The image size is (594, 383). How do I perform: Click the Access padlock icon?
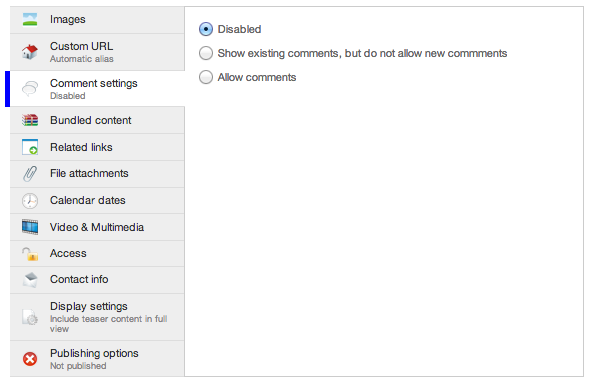tap(30, 253)
